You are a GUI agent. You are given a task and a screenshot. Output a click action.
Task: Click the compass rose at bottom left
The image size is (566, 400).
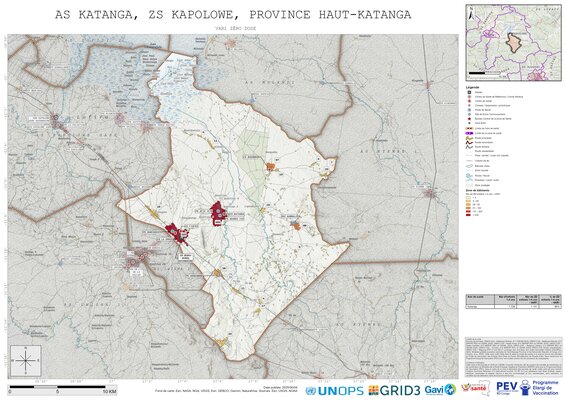(26, 361)
